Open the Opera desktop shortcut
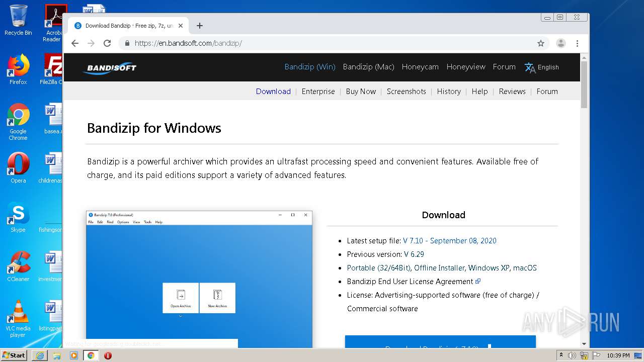The height and width of the screenshot is (362, 644). pos(18,168)
